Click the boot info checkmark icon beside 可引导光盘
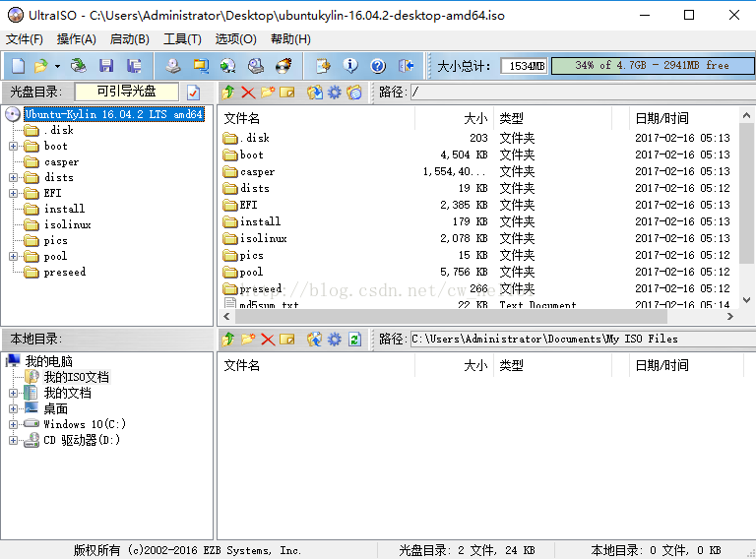The width and height of the screenshot is (756, 559). point(193,93)
